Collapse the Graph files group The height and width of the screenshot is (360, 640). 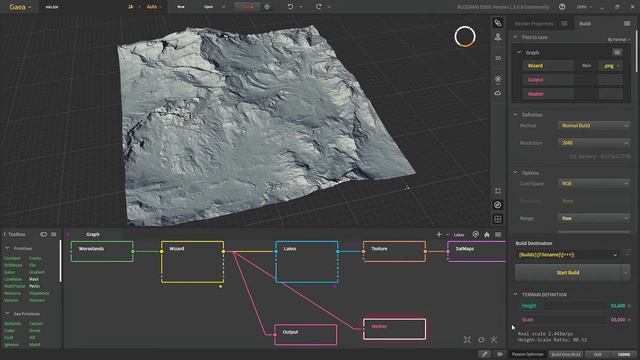tap(519, 53)
